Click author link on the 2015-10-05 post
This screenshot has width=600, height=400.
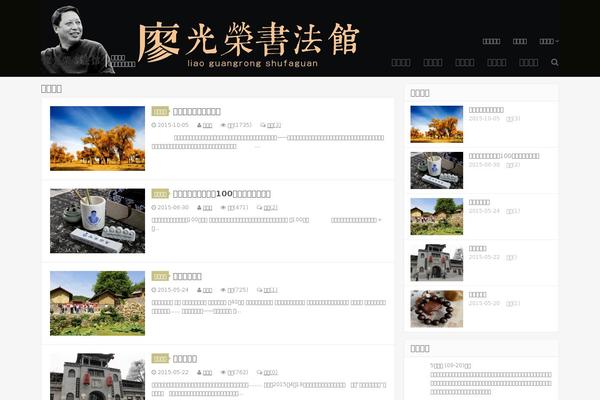click(207, 125)
